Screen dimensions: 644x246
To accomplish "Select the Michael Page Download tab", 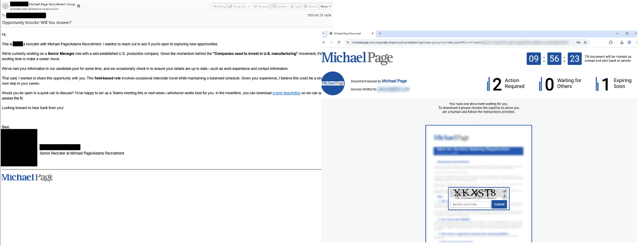I will click(349, 34).
